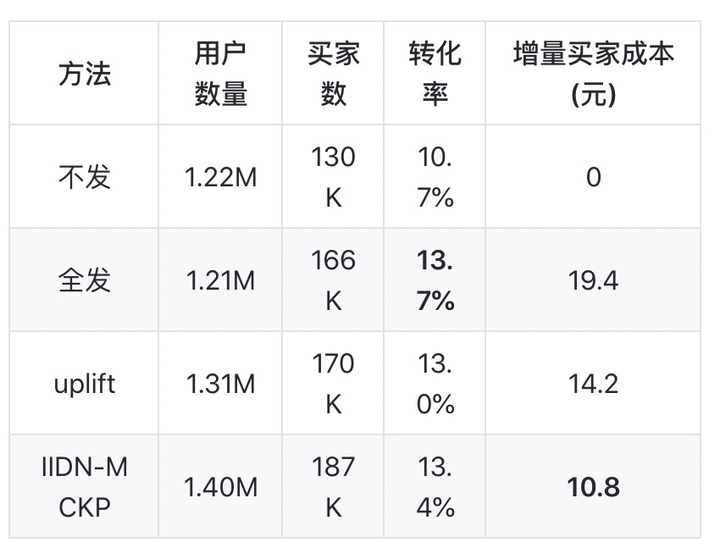Click the 19.4 cost cell
The height and width of the screenshot is (559, 720).
point(593,280)
